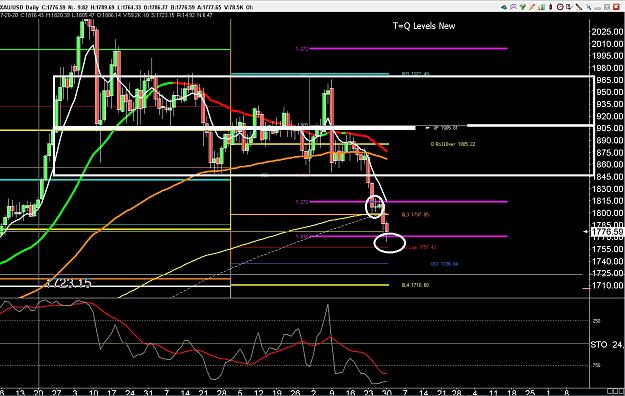Click the large 1723.15 price label
Image resolution: width=625 pixels, height=396 pixels.
[x=69, y=283]
